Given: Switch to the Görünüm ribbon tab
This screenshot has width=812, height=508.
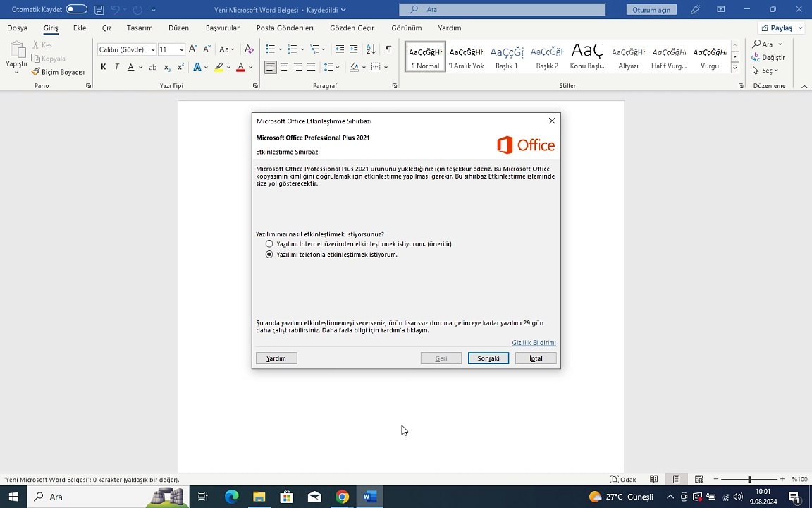Looking at the screenshot, I should coord(407,28).
